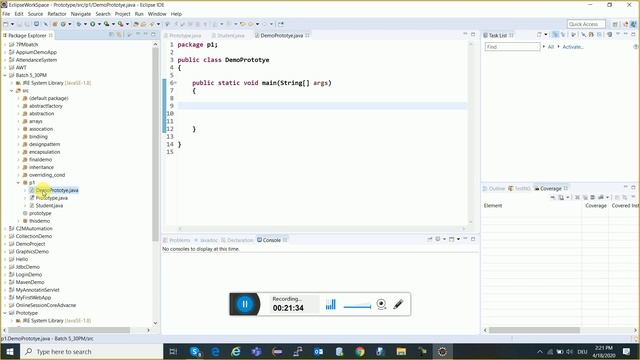Open the Project menu
640x360 pixels.
pyautogui.click(x=122, y=14)
